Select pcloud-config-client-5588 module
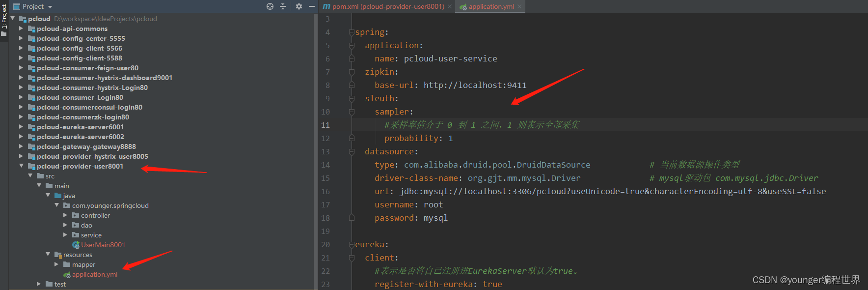The height and width of the screenshot is (290, 868). pyautogui.click(x=80, y=58)
